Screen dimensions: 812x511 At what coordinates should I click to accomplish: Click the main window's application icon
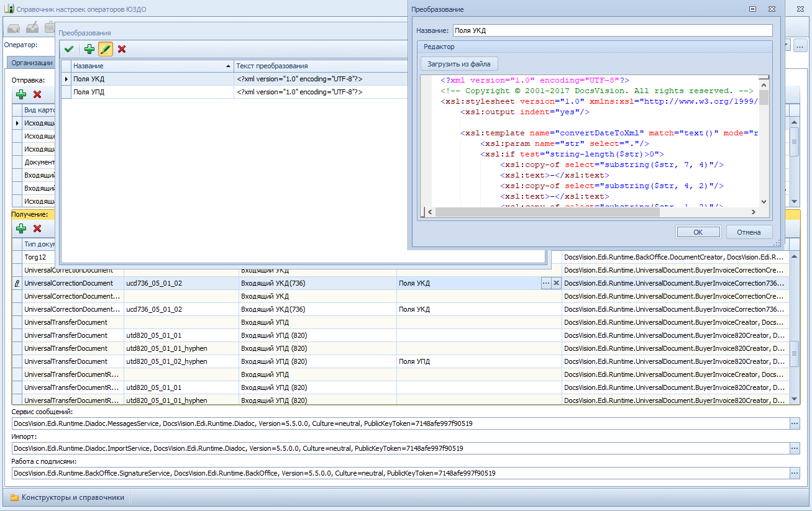(9, 9)
